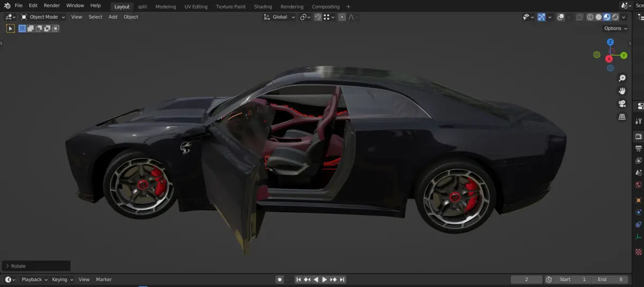Switch to the Compositing workspace tab
This screenshot has height=287, width=644.
[326, 6]
